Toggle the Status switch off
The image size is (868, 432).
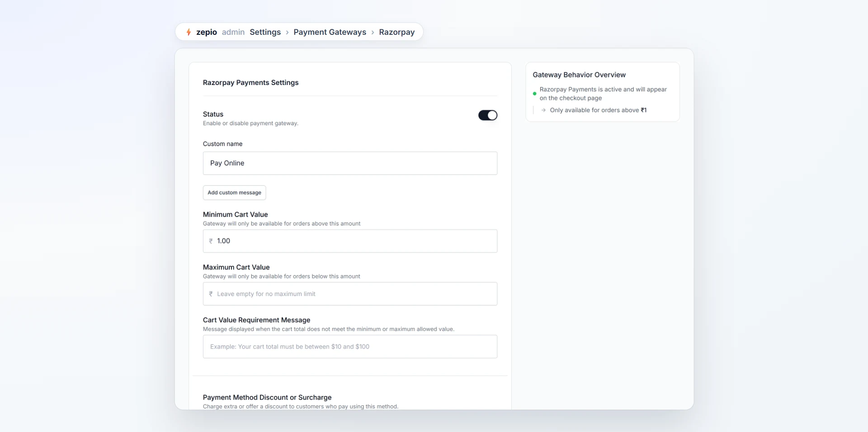click(x=488, y=115)
